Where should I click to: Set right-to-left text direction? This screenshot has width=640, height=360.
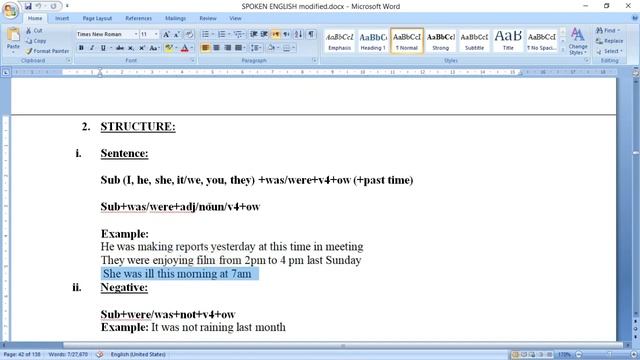286,35
